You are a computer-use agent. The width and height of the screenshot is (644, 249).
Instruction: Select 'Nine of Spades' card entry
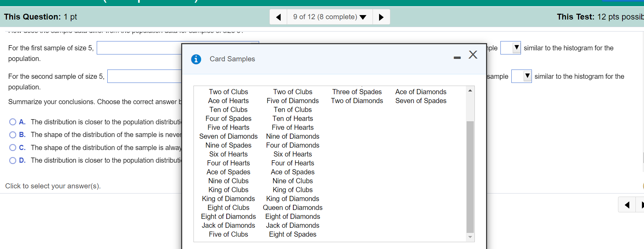[228, 145]
